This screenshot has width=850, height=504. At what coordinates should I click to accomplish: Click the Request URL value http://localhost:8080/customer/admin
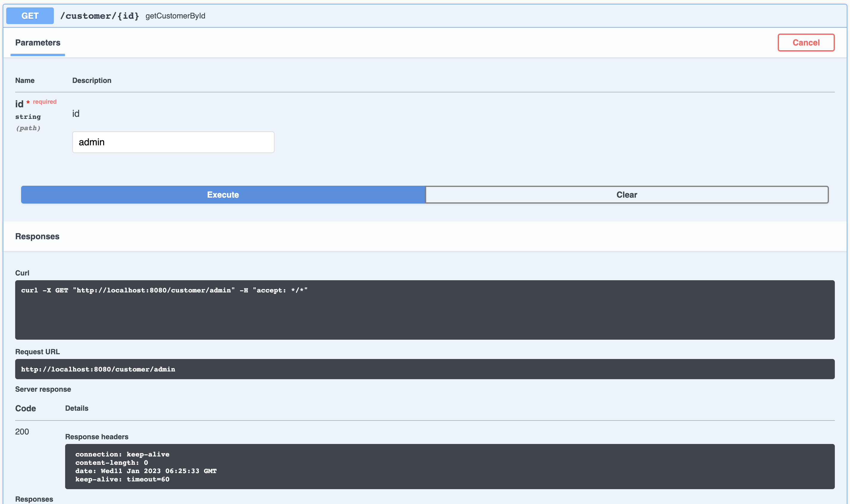pos(98,369)
